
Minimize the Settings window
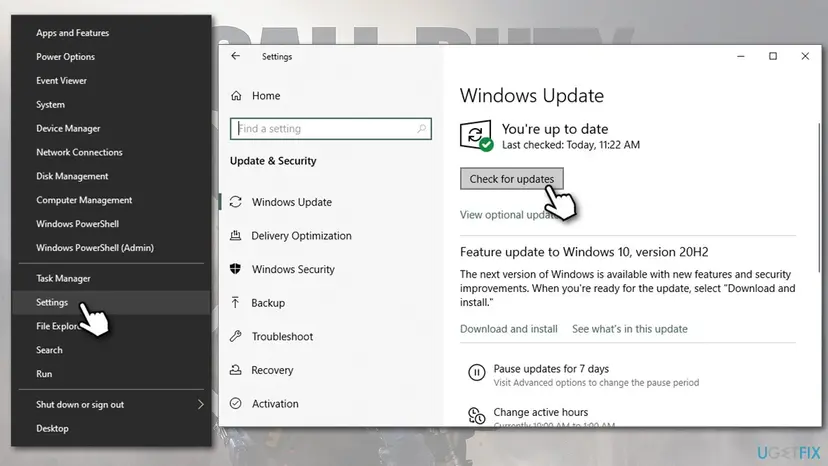(x=741, y=56)
